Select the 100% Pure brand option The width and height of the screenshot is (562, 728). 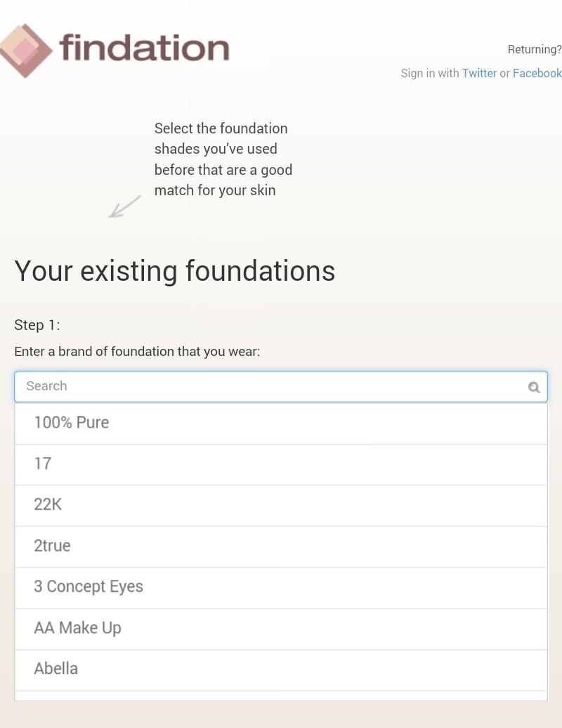coord(72,423)
